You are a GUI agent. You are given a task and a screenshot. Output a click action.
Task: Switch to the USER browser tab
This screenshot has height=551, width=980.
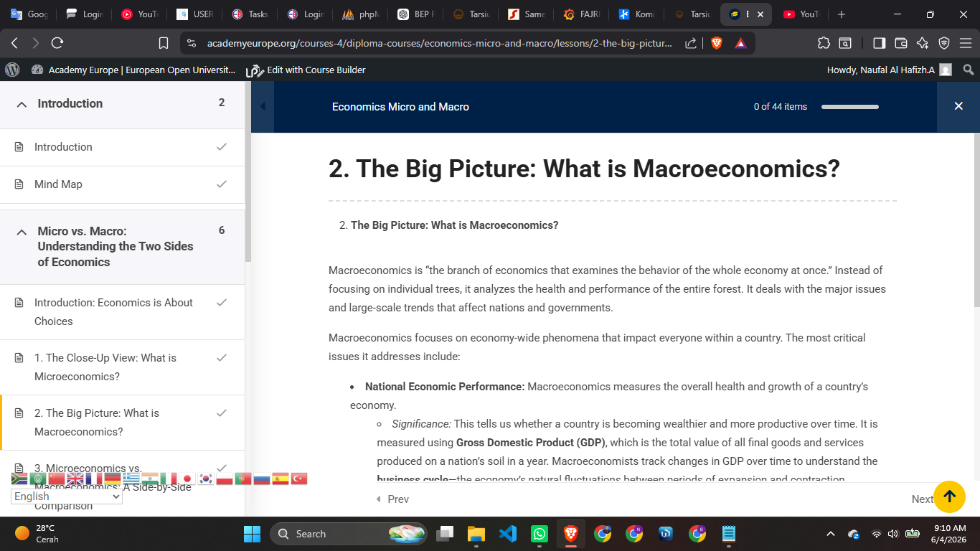coord(195,14)
